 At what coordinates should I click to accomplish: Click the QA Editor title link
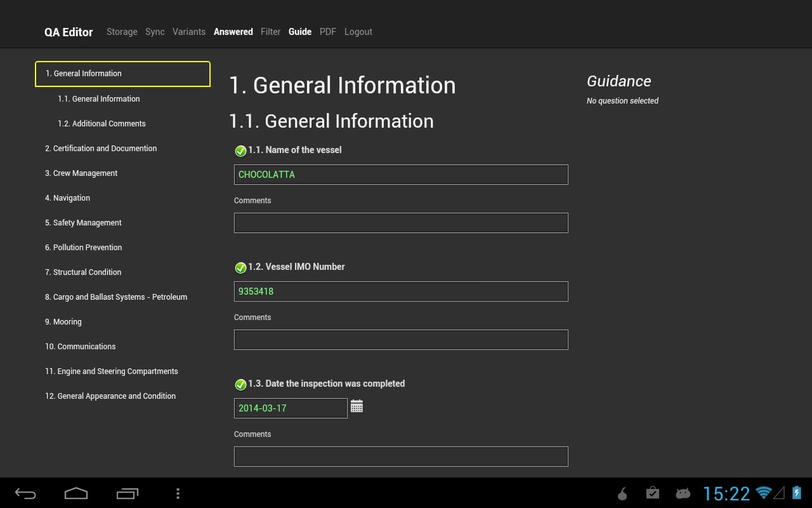[x=69, y=32]
